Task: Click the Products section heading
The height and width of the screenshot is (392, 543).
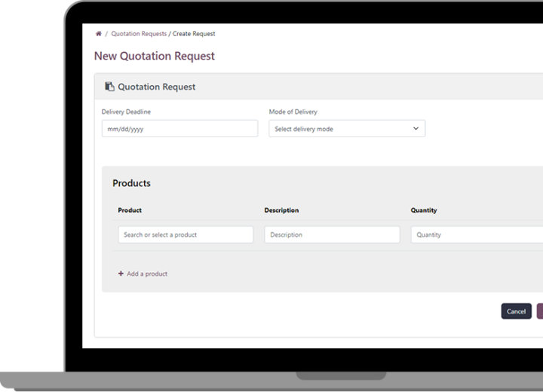Action: (x=131, y=183)
